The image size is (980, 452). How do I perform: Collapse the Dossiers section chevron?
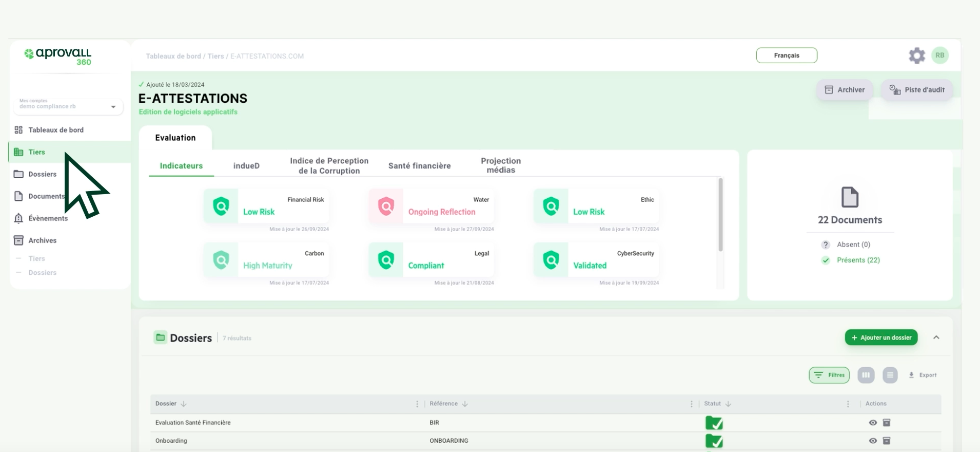tap(936, 337)
